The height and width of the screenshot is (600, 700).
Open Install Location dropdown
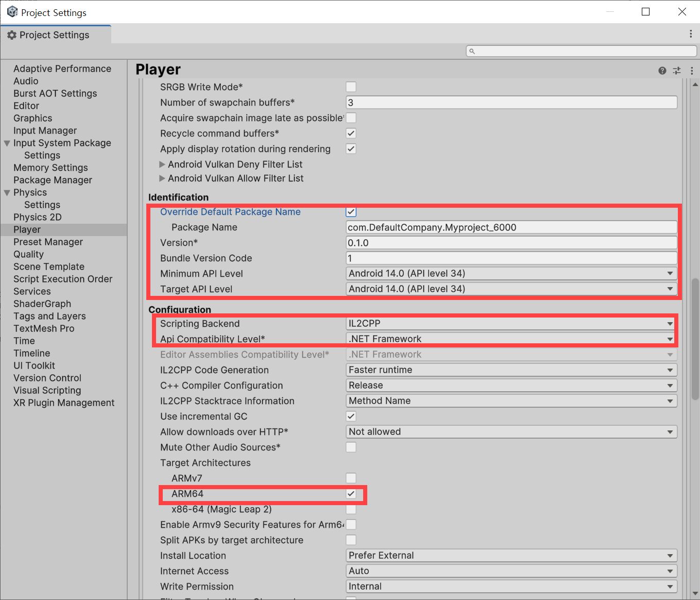(511, 556)
